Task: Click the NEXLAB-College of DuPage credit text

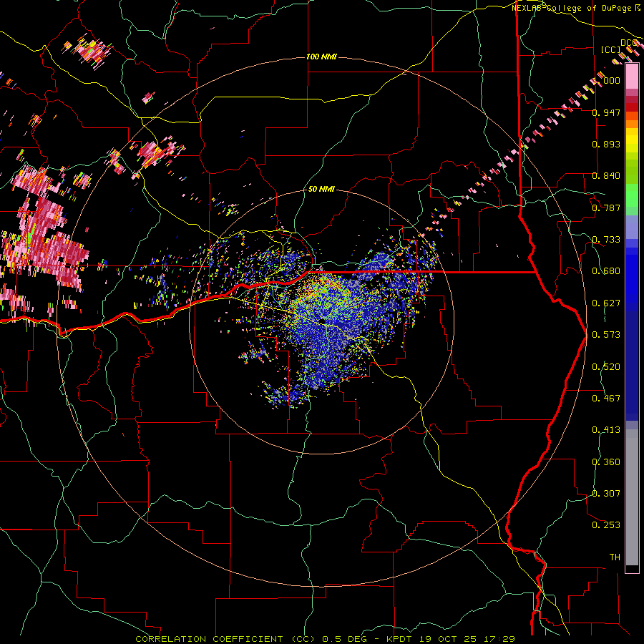Action: tap(573, 8)
